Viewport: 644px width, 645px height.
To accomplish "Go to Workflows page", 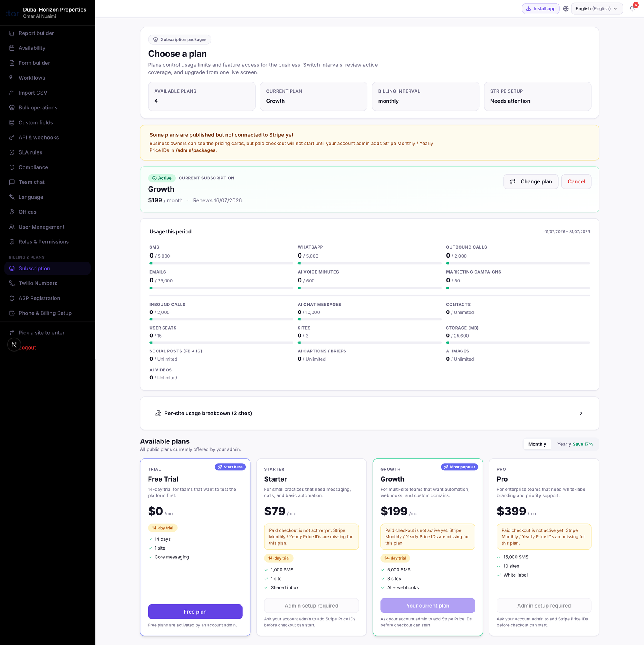I will [47, 78].
